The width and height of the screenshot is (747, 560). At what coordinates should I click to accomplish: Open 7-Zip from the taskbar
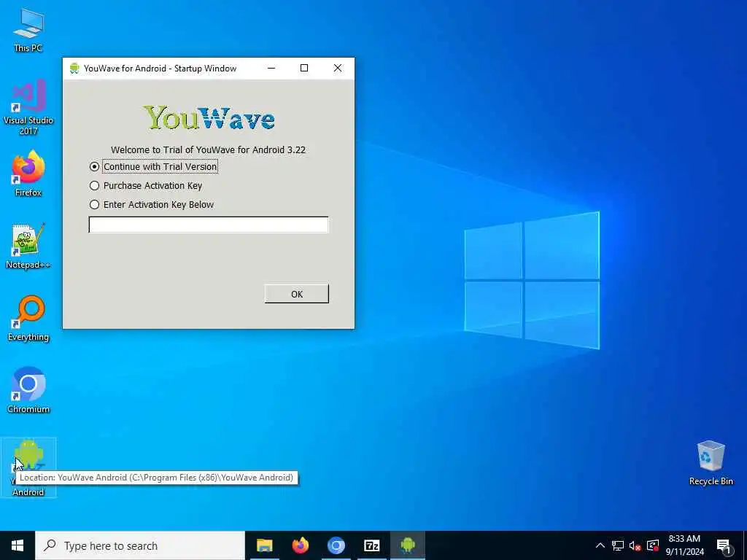tap(371, 545)
